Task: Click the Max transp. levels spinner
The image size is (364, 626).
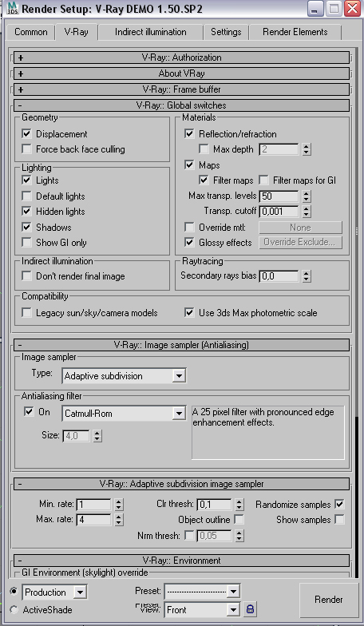Action: [307, 196]
